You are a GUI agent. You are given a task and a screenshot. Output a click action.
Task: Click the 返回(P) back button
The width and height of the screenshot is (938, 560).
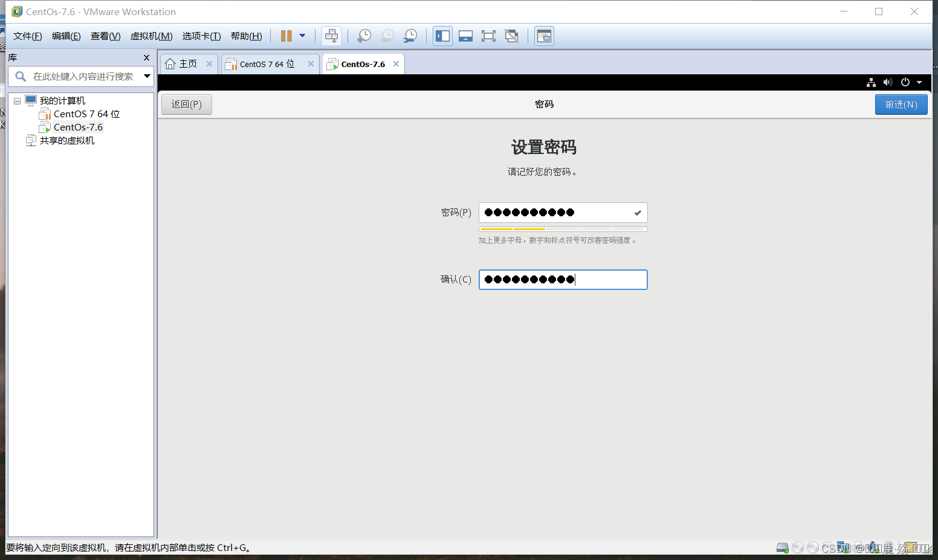[186, 105]
